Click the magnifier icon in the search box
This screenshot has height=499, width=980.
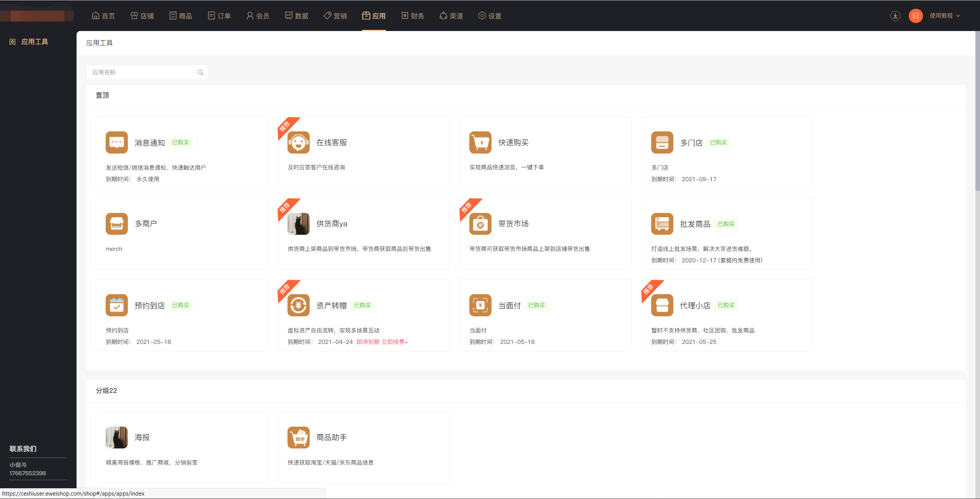pyautogui.click(x=200, y=72)
